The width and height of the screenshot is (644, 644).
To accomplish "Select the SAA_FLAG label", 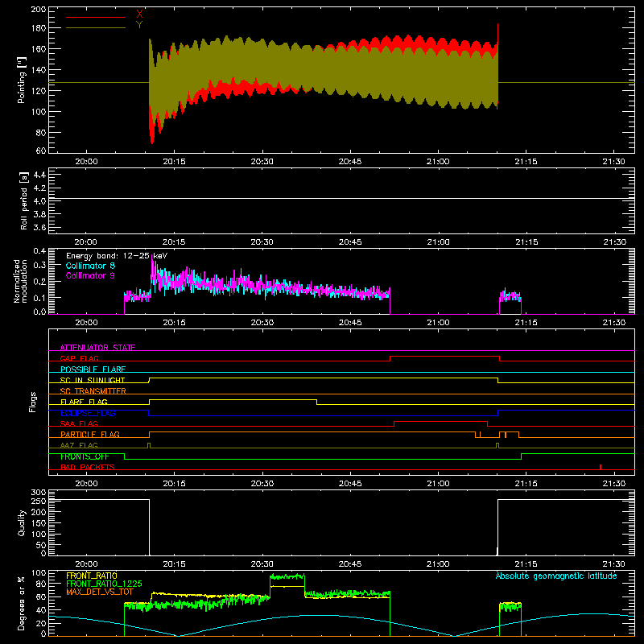I will 79,423.
